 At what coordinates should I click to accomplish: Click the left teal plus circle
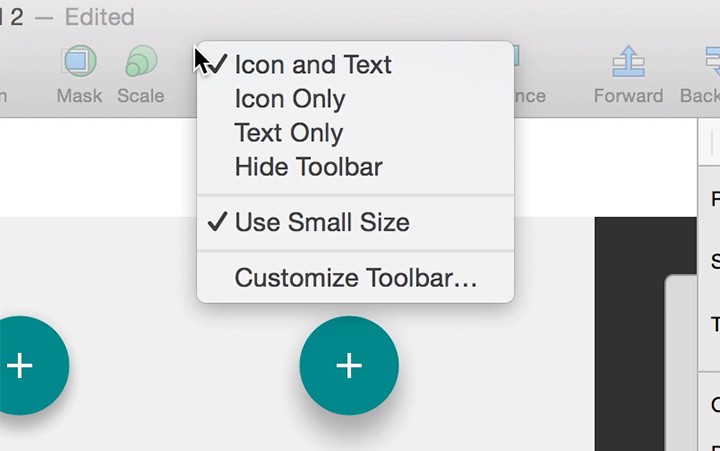click(28, 366)
